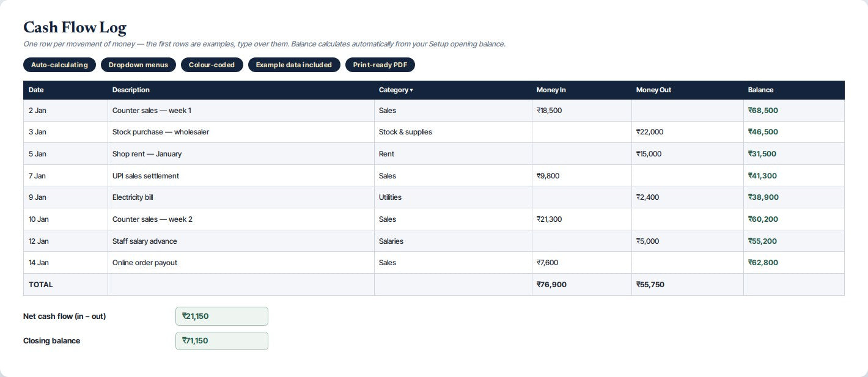The width and height of the screenshot is (868, 377).
Task: Select the 10 Jan date cell
Action: point(65,219)
